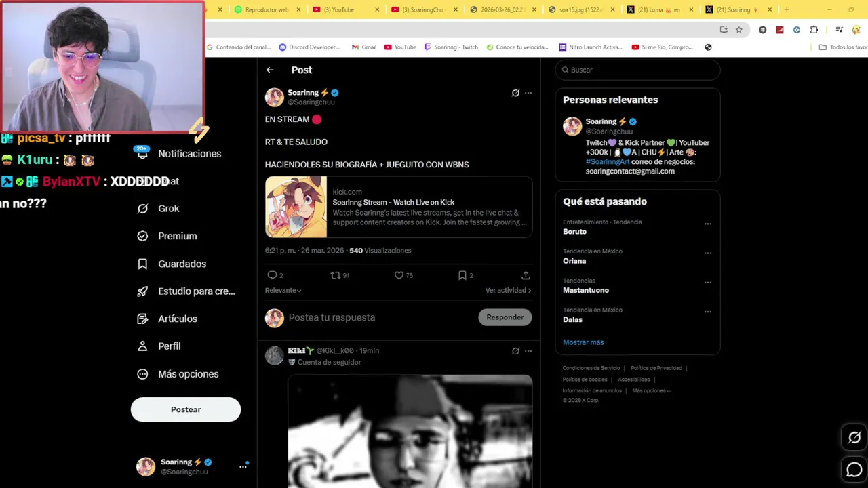
Task: Click the Buscar search field
Action: [637, 70]
